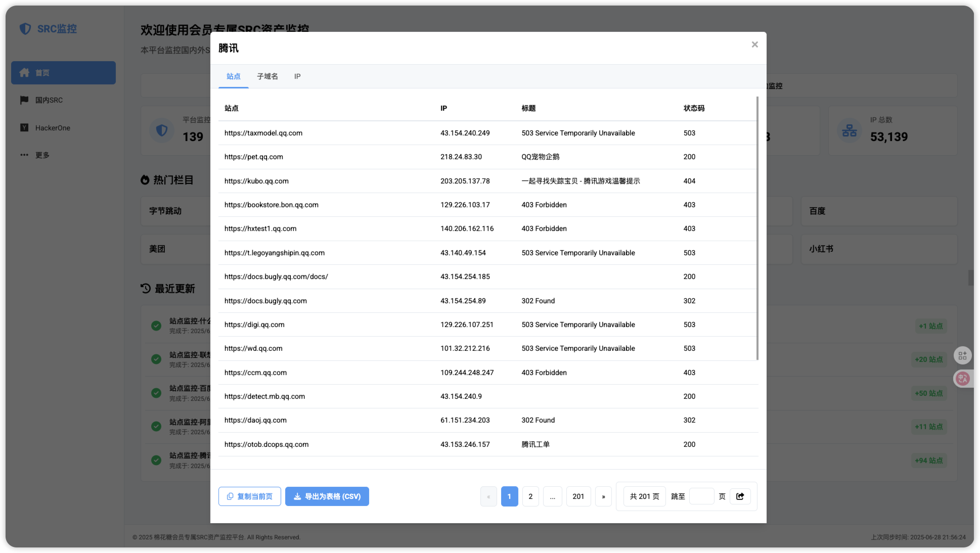Close the 腾讯 dialog with the X

pyautogui.click(x=754, y=44)
